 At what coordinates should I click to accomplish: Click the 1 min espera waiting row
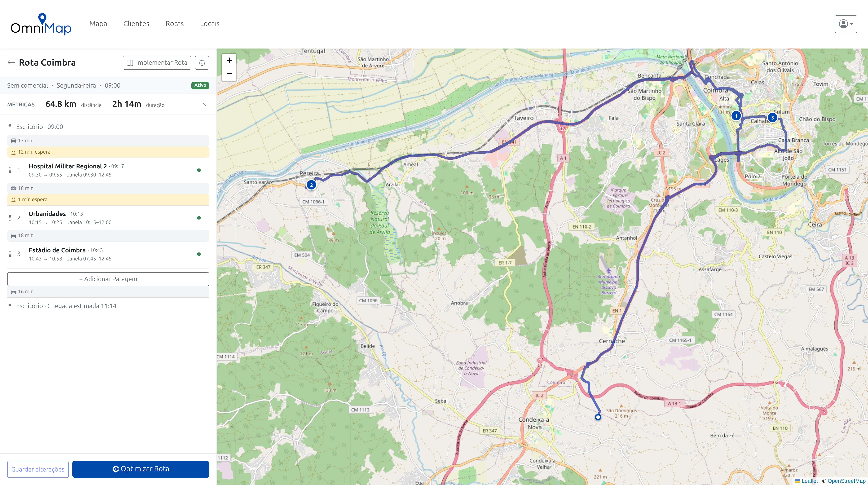coord(108,200)
